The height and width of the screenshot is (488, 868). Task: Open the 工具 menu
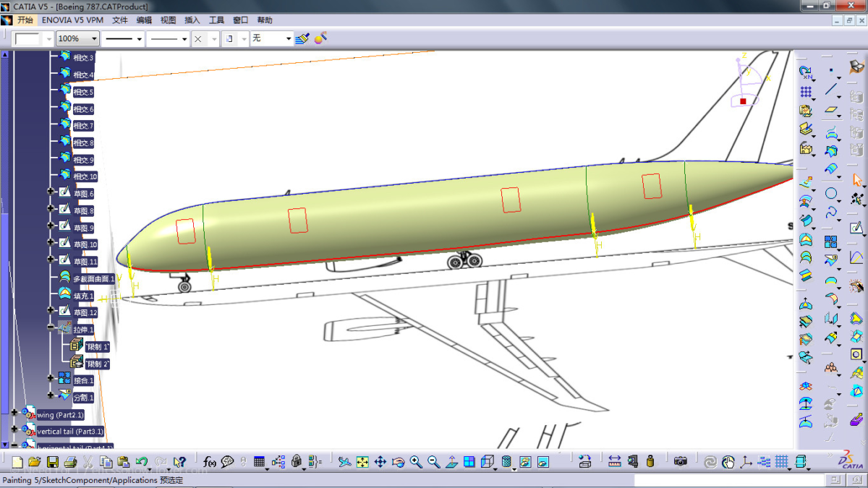click(216, 20)
